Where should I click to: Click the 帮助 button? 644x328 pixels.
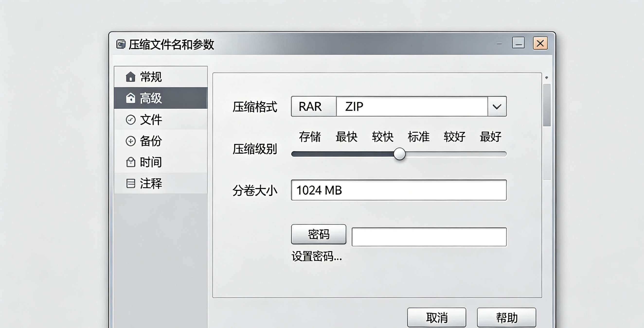coord(507,318)
